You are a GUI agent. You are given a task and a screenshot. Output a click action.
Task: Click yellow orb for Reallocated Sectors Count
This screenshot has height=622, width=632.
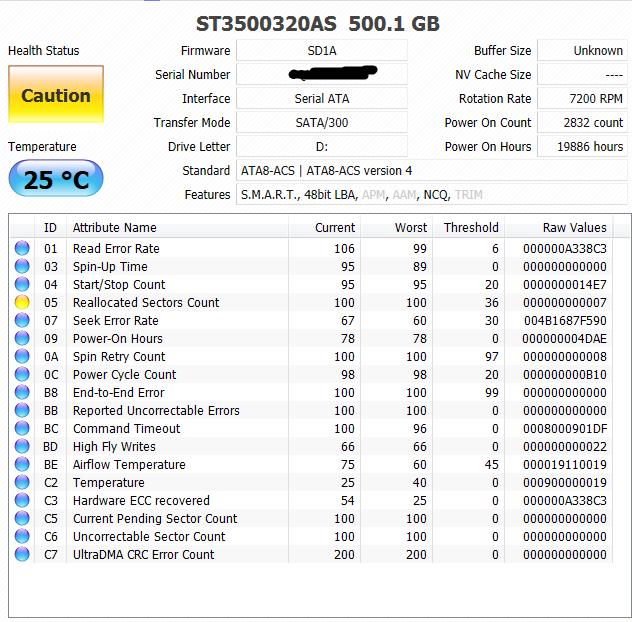[x=22, y=302]
